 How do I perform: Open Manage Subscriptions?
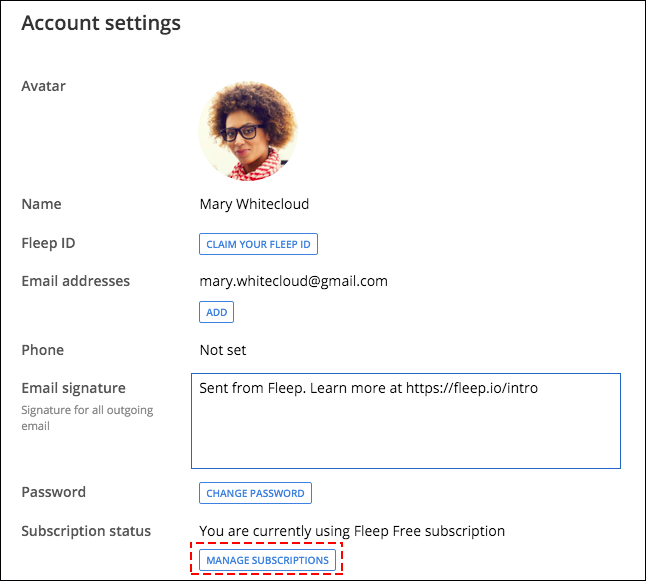(267, 560)
